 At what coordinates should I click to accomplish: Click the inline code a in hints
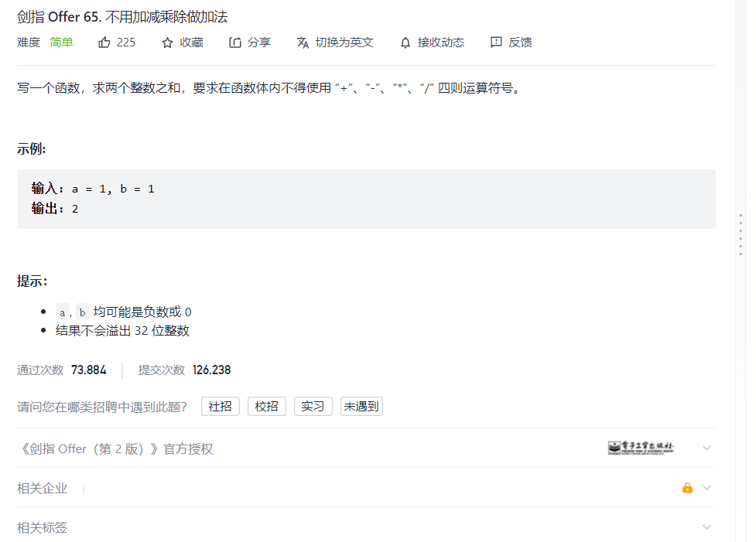(x=62, y=312)
